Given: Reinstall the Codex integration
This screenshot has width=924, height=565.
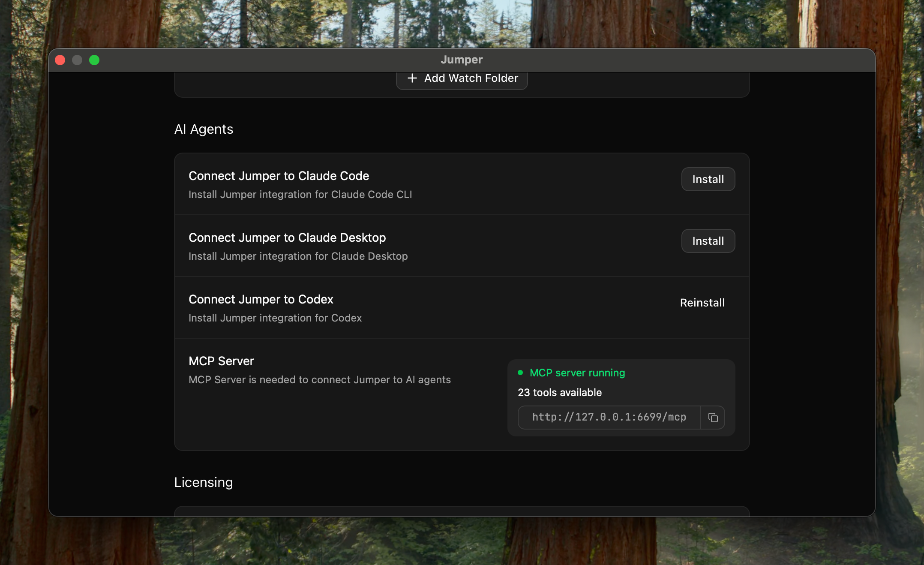Looking at the screenshot, I should point(702,303).
